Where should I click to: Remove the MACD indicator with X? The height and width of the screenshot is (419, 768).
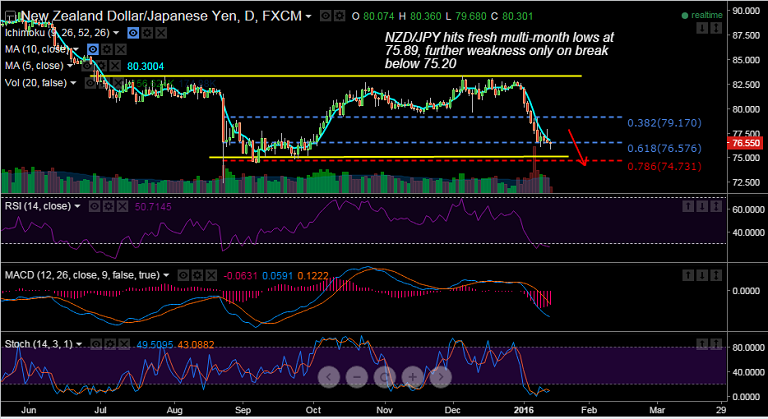point(211,275)
